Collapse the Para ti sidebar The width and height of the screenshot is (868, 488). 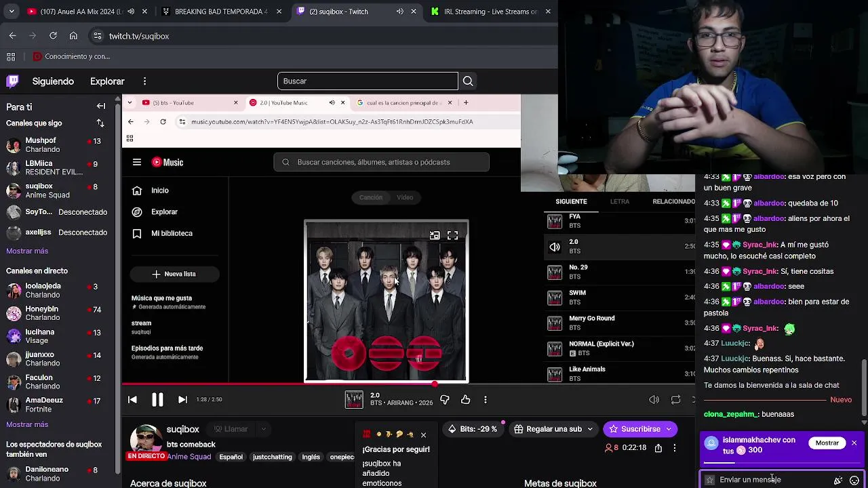pos(101,106)
